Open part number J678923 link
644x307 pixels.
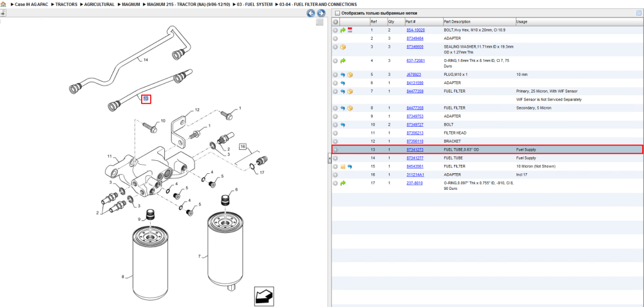tap(413, 75)
